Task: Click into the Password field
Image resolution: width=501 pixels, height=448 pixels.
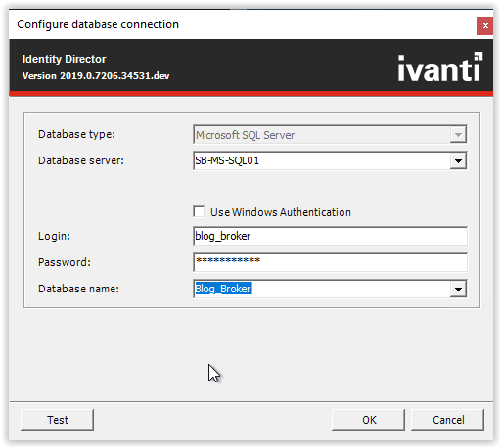Action: [x=330, y=262]
